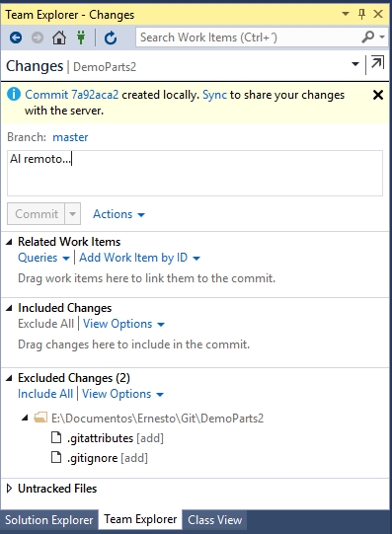Open Team Explorer Home via house icon
This screenshot has width=392, height=534.
click(x=59, y=38)
